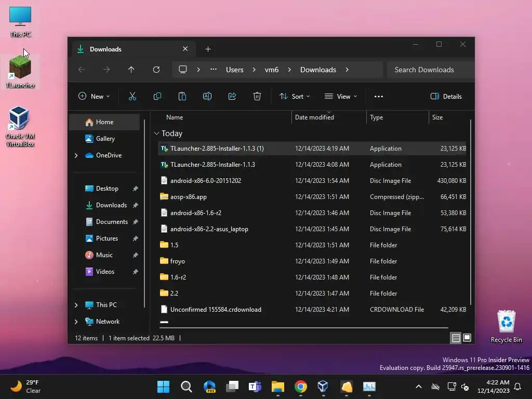Open Videos in navigation pane
This screenshot has width=532, height=399.
coord(104,272)
